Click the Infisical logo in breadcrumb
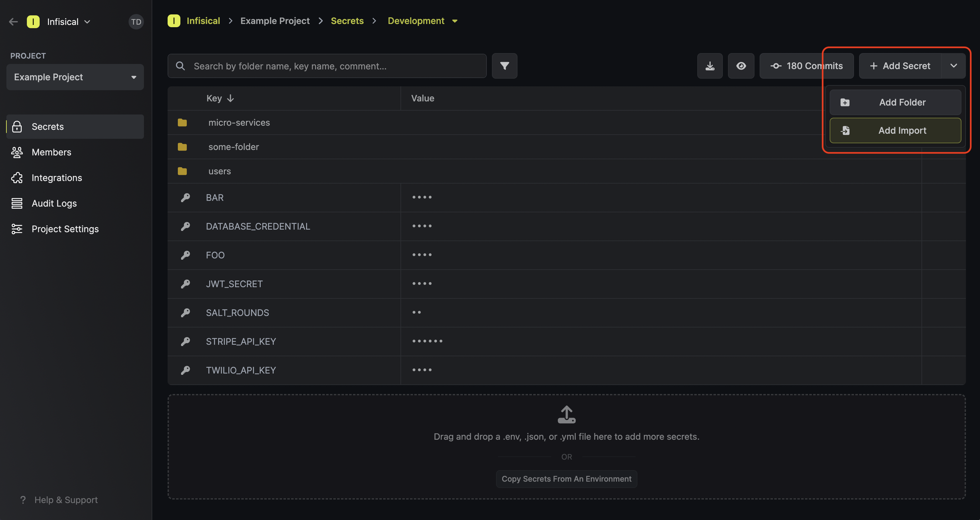This screenshot has width=980, height=520. (x=174, y=20)
